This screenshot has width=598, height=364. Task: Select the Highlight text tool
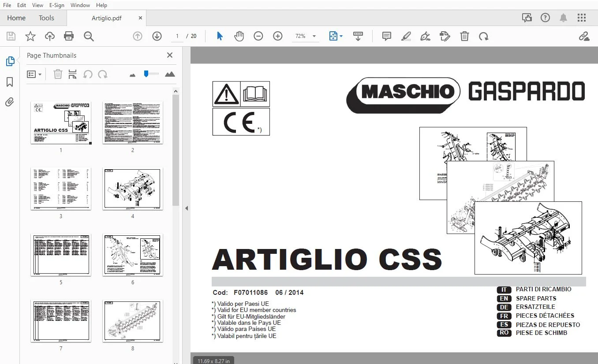pos(406,36)
